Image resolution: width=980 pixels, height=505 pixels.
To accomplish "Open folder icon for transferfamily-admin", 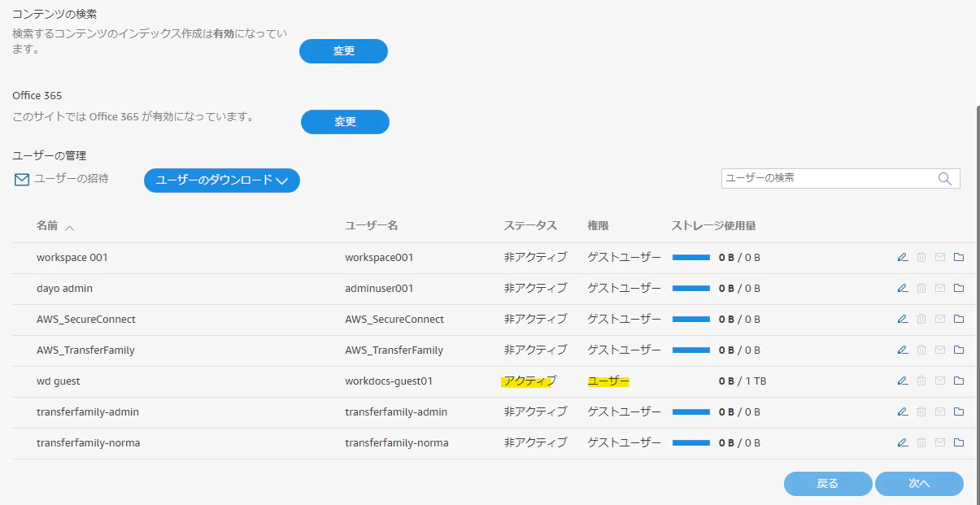I will (959, 411).
